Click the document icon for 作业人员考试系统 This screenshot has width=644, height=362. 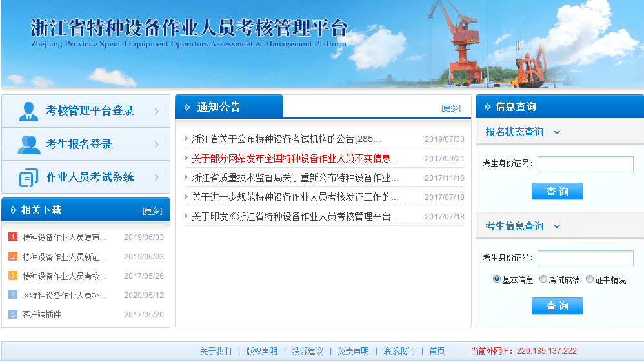[28, 177]
